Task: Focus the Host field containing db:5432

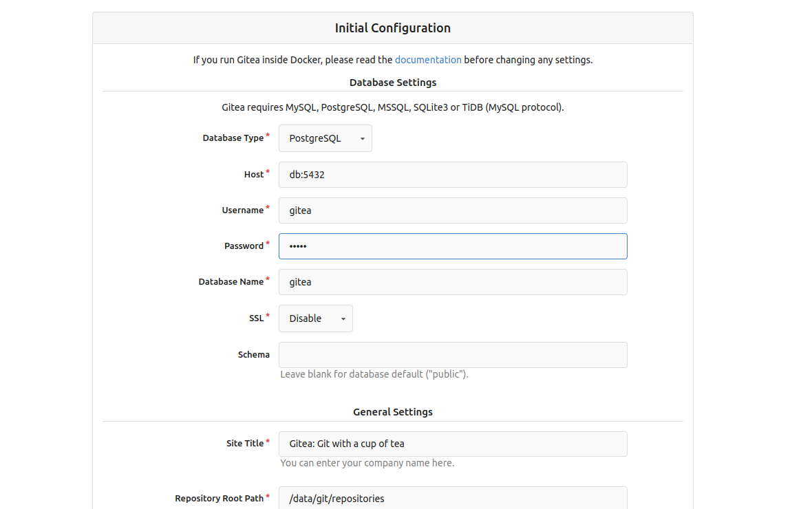Action: click(452, 175)
